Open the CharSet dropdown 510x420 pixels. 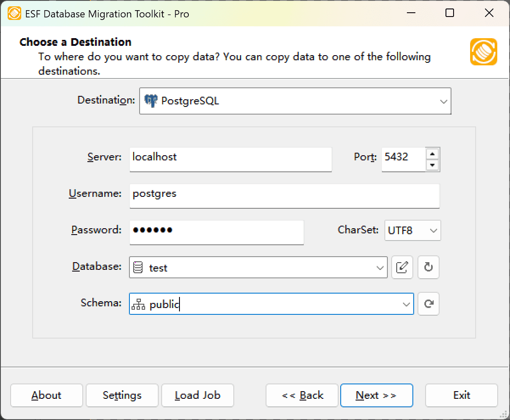[x=433, y=230]
